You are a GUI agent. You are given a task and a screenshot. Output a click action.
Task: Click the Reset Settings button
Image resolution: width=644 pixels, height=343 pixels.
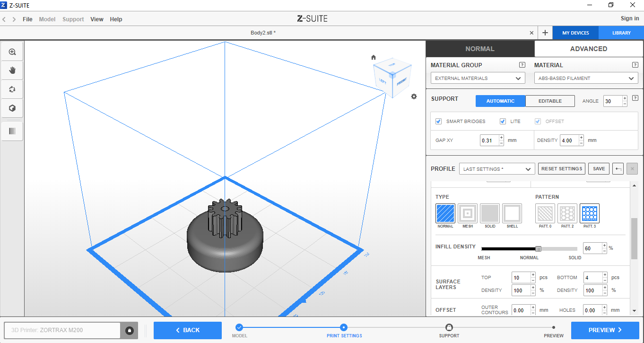click(562, 169)
